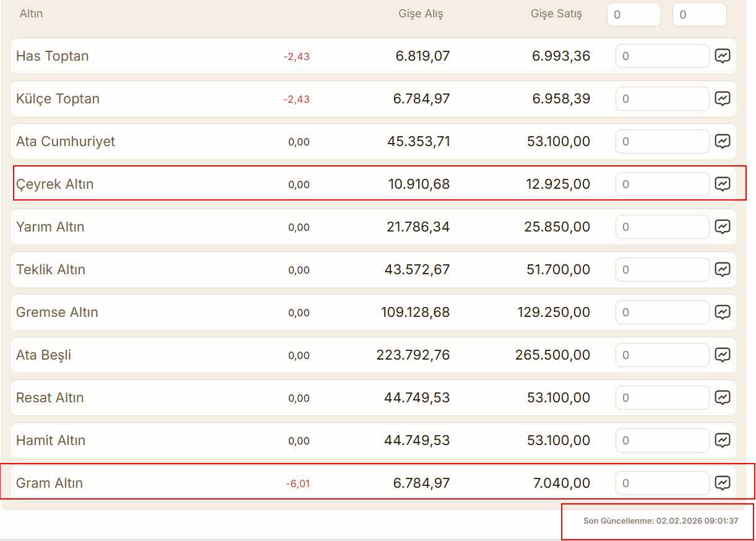Click Çeyrek Altın quantity input box
756x541 pixels.
point(662,184)
